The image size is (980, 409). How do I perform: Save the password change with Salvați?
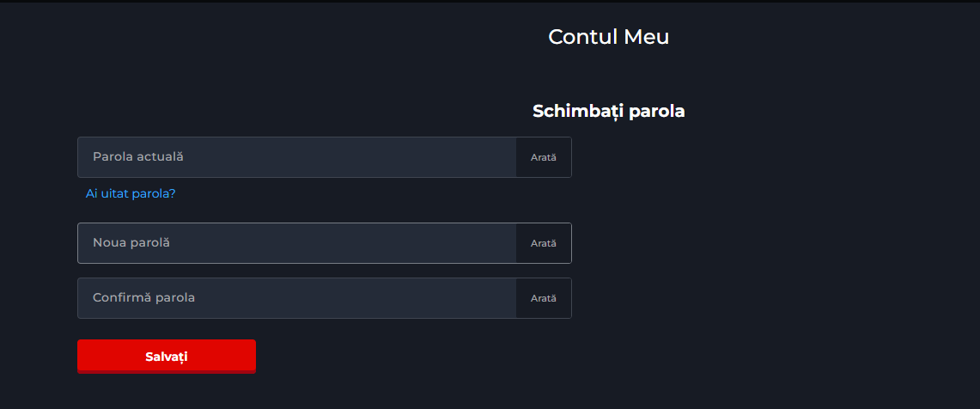coord(167,357)
